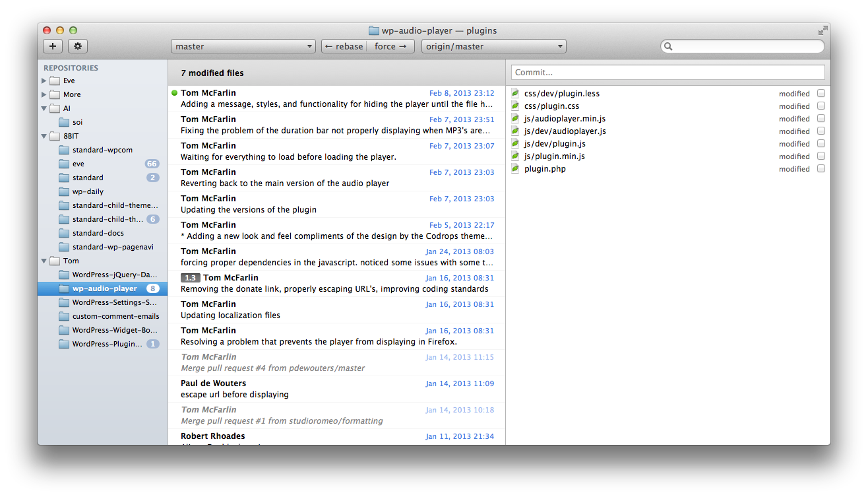Select commit 'Reverting back to the main version'

click(x=337, y=178)
